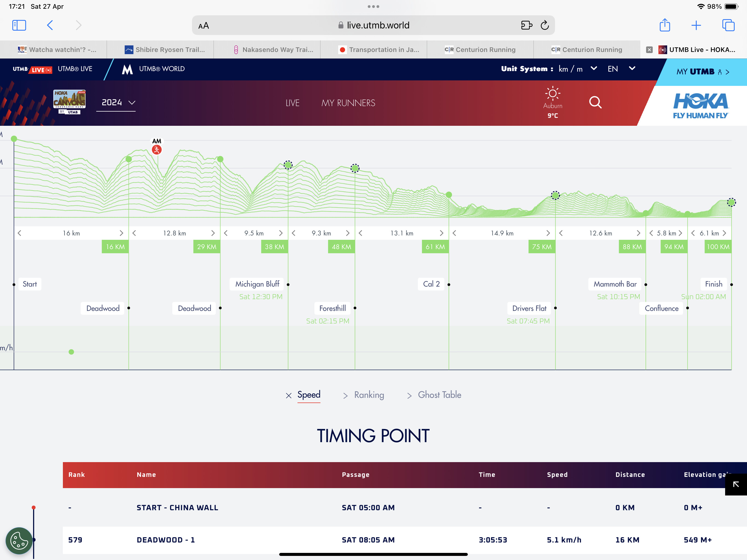Click the red runner position marker
Viewport: 747px width, 560px height.
(x=156, y=150)
